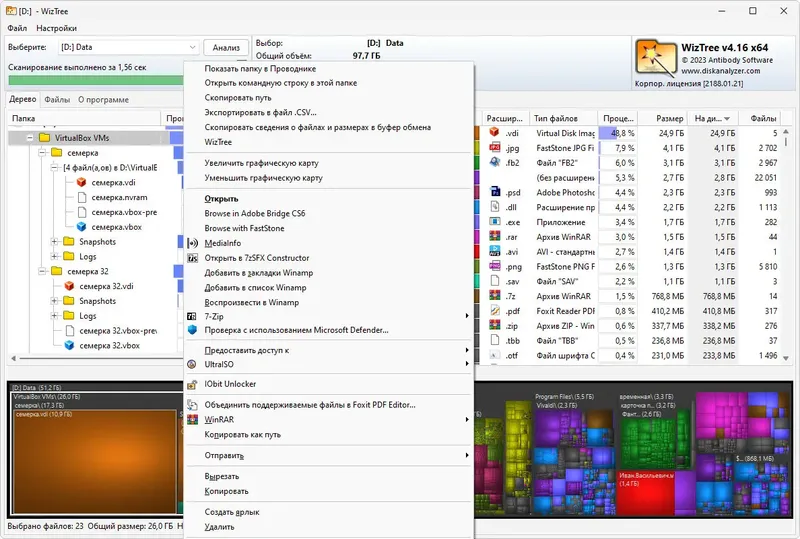800x539 pixels.
Task: Click the .avi video type icon
Action: (x=494, y=251)
